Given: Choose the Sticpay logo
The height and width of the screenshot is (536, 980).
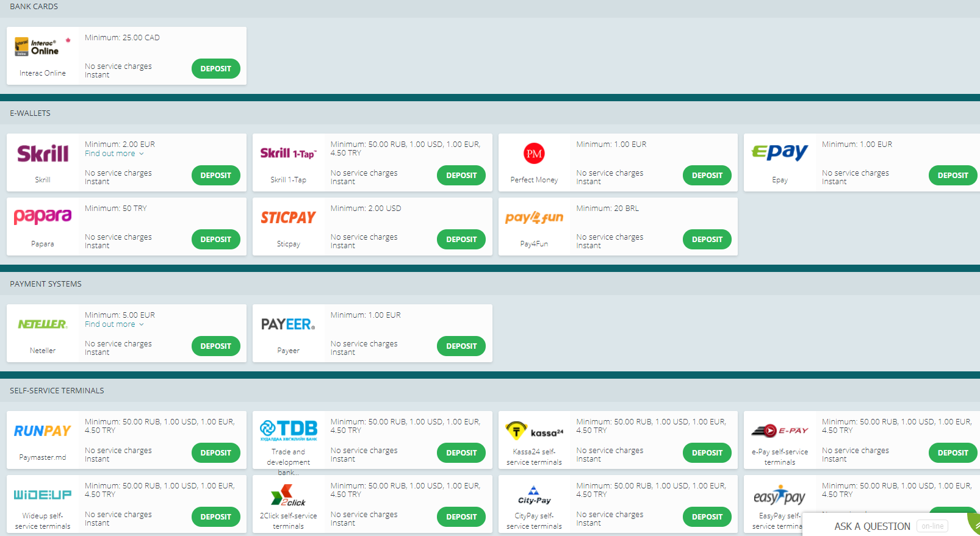Looking at the screenshot, I should (289, 218).
